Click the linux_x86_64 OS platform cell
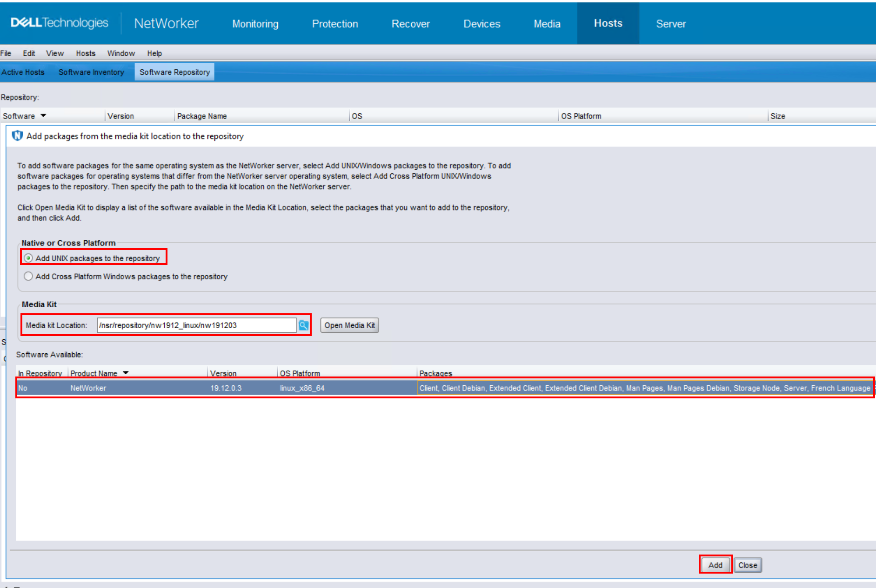The height and width of the screenshot is (588, 876). click(x=348, y=388)
